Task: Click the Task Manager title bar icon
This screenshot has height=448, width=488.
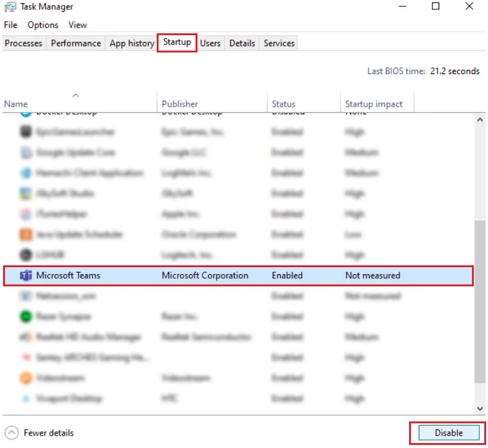Action: pyautogui.click(x=10, y=7)
